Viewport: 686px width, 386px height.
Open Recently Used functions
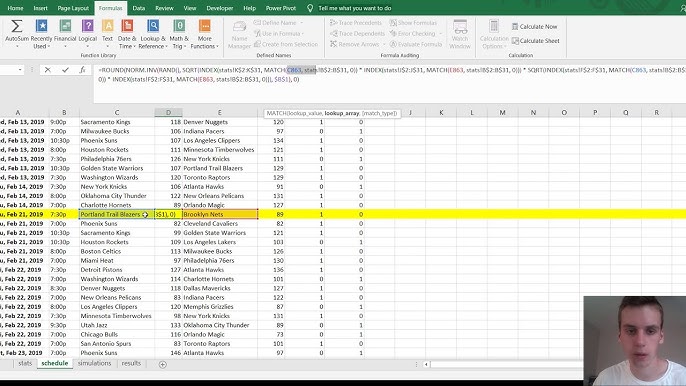click(42, 34)
